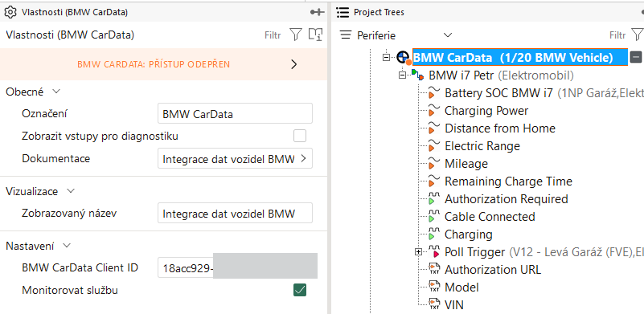Open the Integrace dat vozidel BMW documentation link
The width and height of the screenshot is (644, 314).
(235, 158)
